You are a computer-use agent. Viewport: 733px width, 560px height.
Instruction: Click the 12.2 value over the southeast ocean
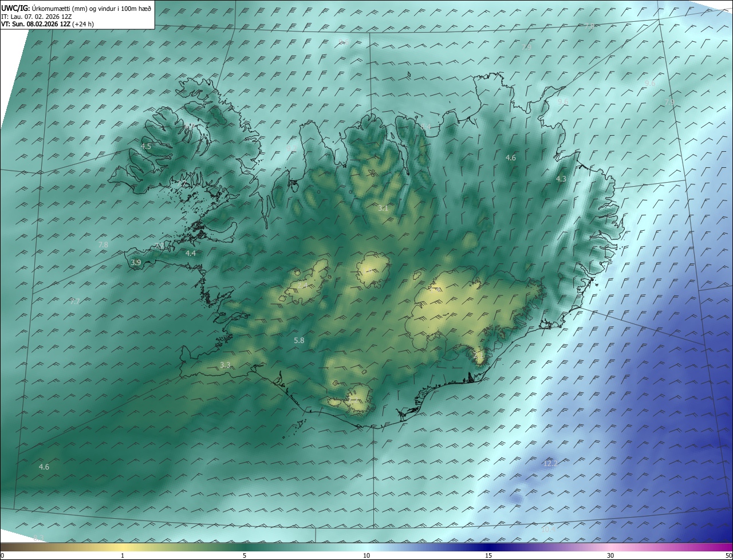[550, 463]
